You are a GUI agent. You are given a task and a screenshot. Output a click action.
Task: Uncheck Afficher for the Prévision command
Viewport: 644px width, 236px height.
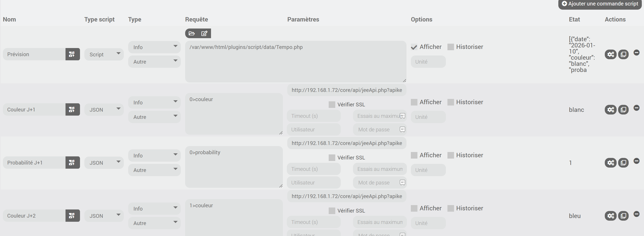coord(414,47)
